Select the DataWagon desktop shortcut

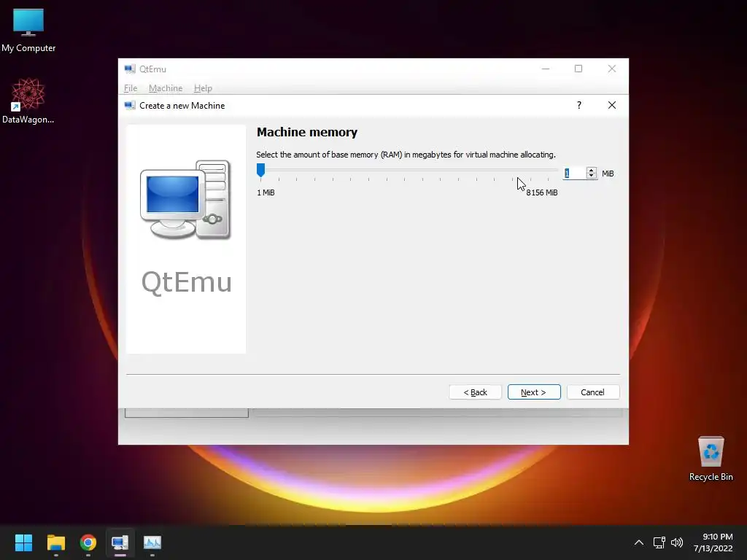pos(28,101)
